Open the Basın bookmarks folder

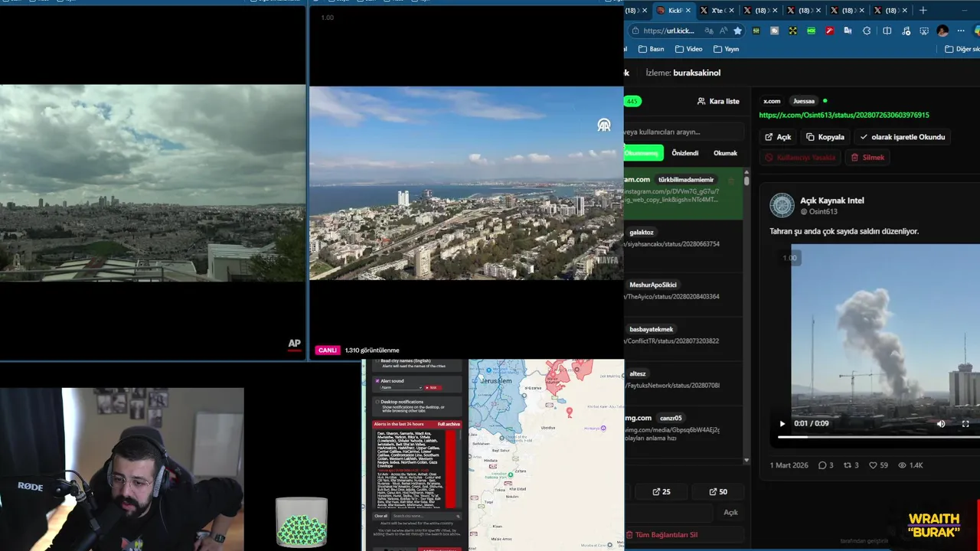651,49
